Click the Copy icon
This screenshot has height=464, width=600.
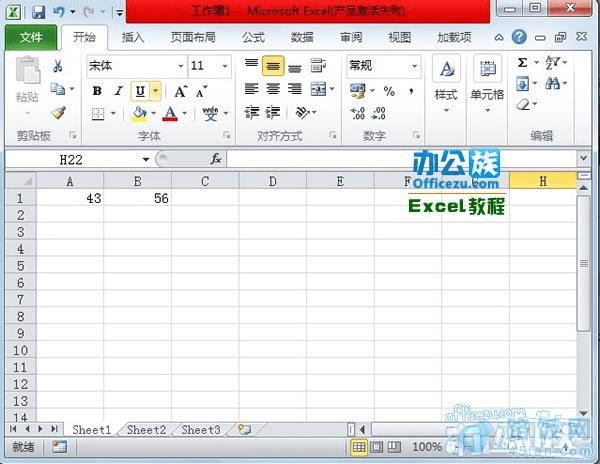coord(58,89)
